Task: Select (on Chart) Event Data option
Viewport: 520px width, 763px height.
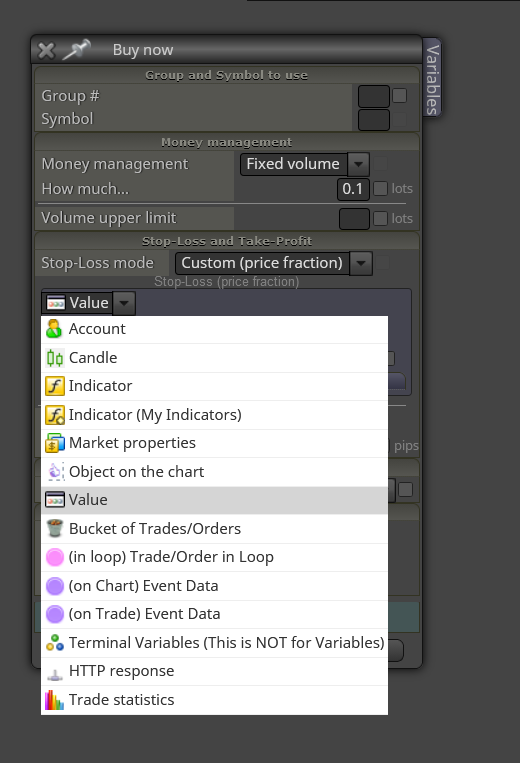Action: 215,586
